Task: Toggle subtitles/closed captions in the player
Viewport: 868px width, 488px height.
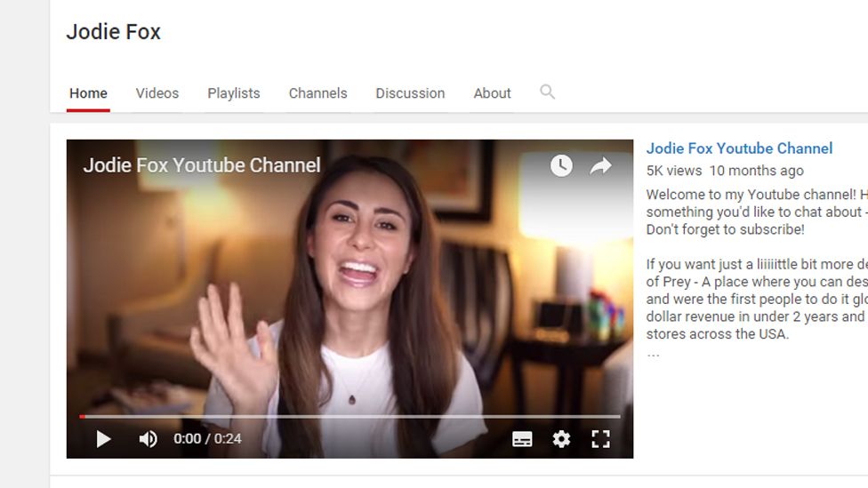Action: coord(522,439)
